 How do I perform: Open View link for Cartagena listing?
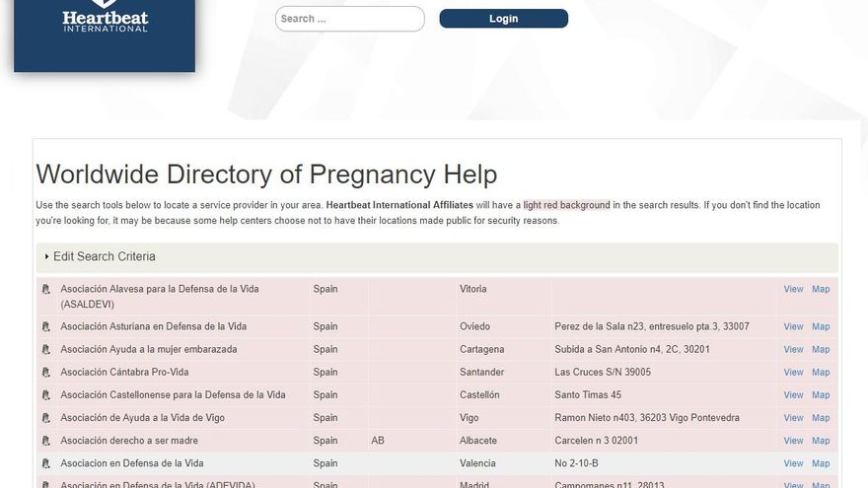(793, 349)
